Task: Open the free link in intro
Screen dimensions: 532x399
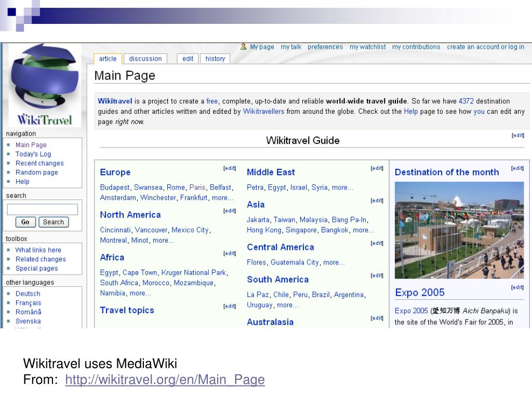Action: [x=212, y=101]
